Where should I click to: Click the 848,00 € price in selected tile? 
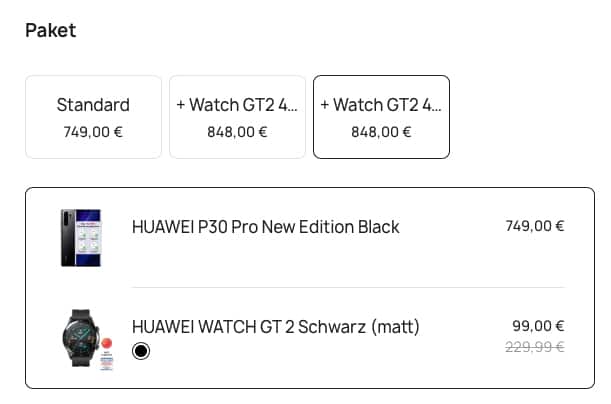(381, 131)
